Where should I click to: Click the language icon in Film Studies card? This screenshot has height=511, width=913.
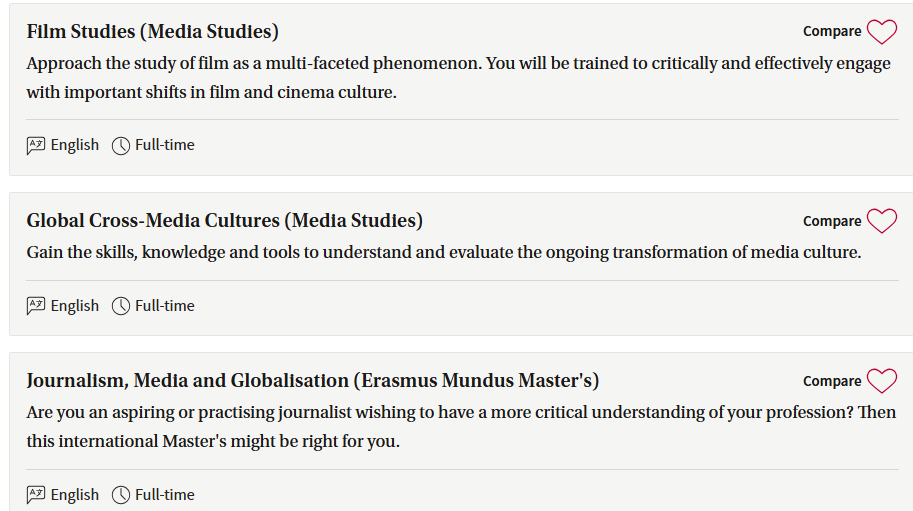(36, 145)
